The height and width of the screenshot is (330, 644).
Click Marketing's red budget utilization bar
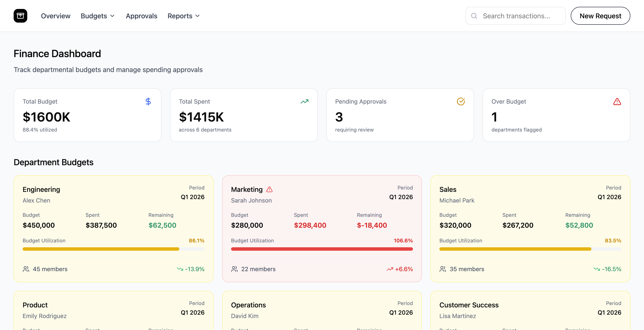click(322, 249)
